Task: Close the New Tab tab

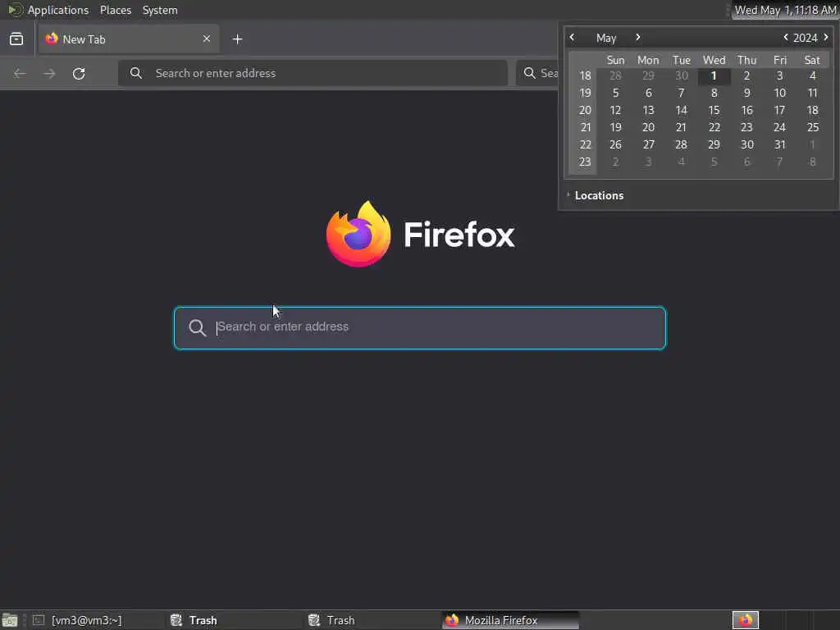Action: [207, 39]
